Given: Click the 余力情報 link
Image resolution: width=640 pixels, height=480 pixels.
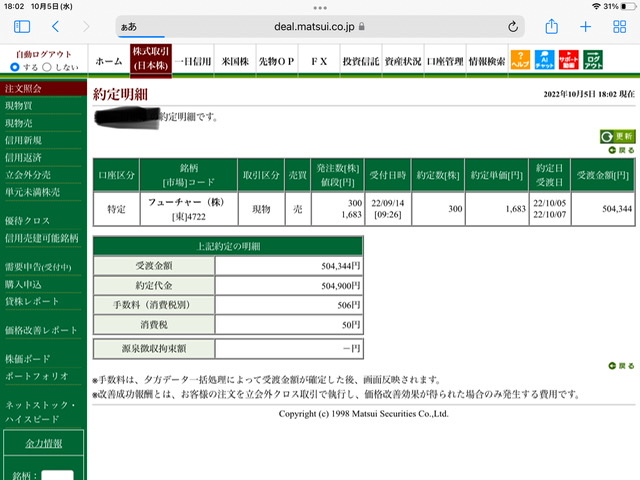Looking at the screenshot, I should tap(44, 443).
